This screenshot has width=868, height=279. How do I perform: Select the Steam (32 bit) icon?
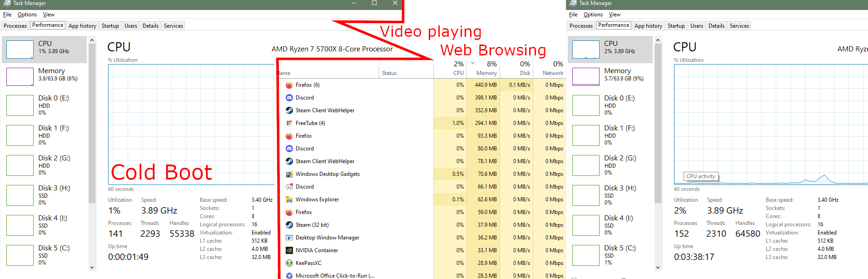pos(289,225)
